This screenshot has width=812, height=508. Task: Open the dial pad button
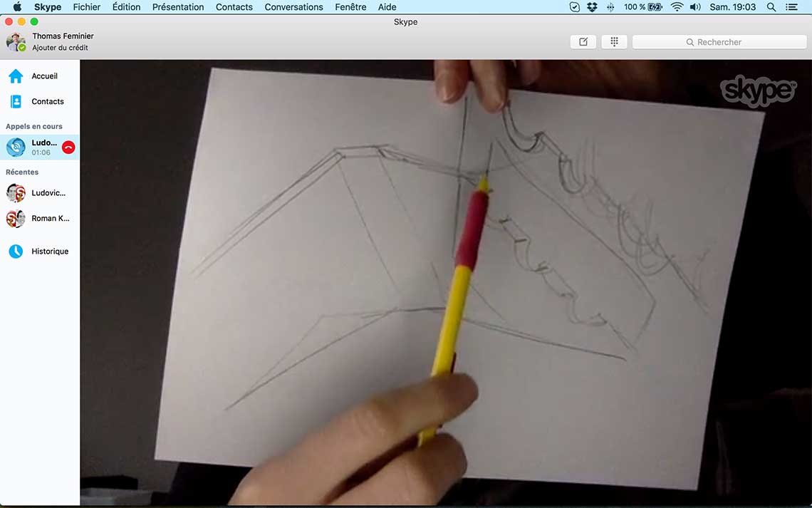614,42
